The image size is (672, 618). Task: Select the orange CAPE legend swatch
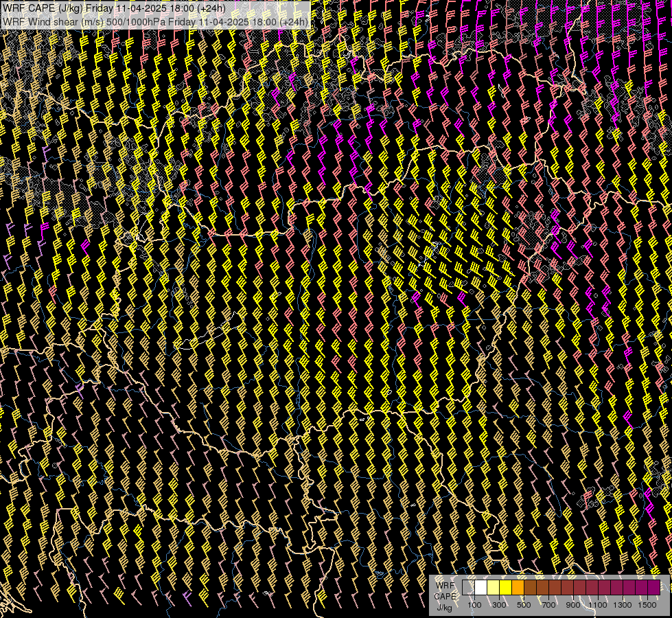(x=518, y=587)
